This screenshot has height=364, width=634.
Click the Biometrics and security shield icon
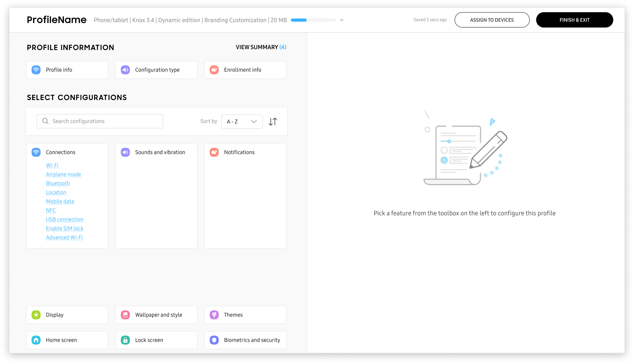coord(214,340)
